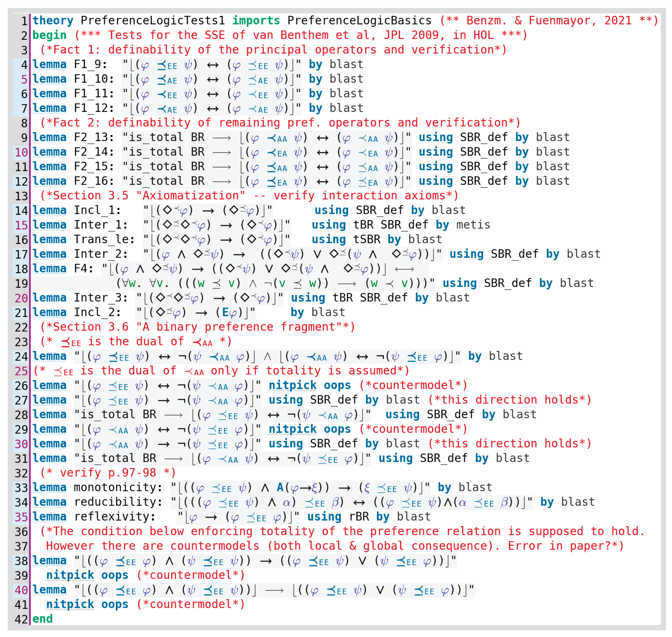
Task: Click the 'theory' keyword on line 1
Action: [x=53, y=21]
